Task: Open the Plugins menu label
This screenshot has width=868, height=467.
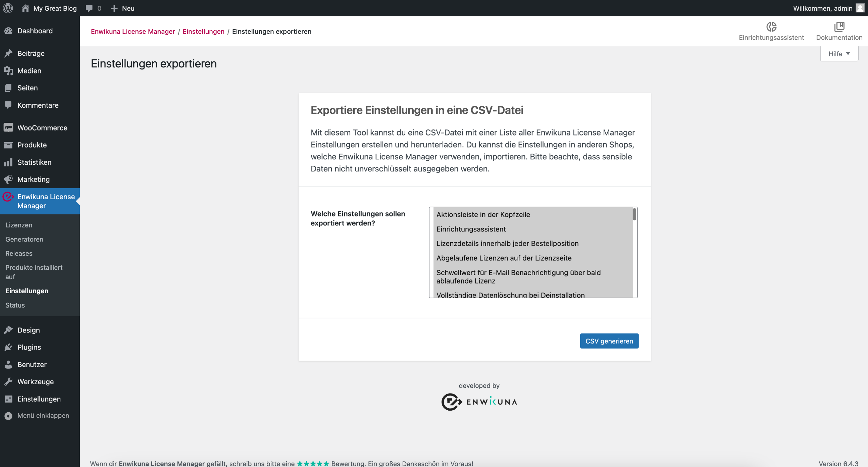Action: click(29, 347)
